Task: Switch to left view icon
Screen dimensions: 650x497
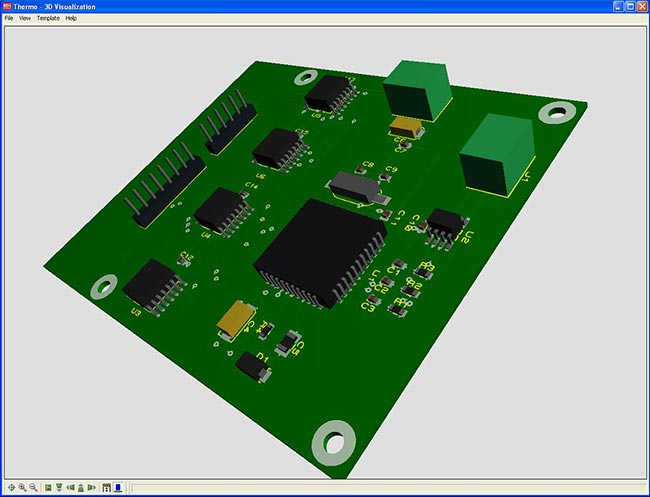Action: [70, 487]
